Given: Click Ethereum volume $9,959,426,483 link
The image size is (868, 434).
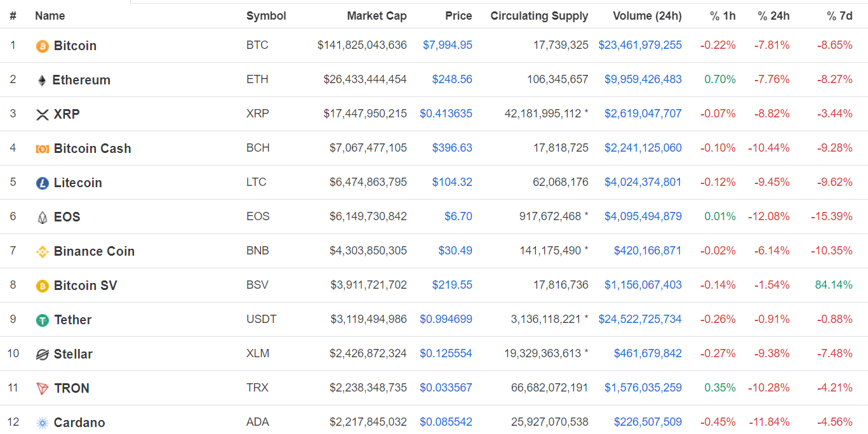Looking at the screenshot, I should click(x=643, y=79).
